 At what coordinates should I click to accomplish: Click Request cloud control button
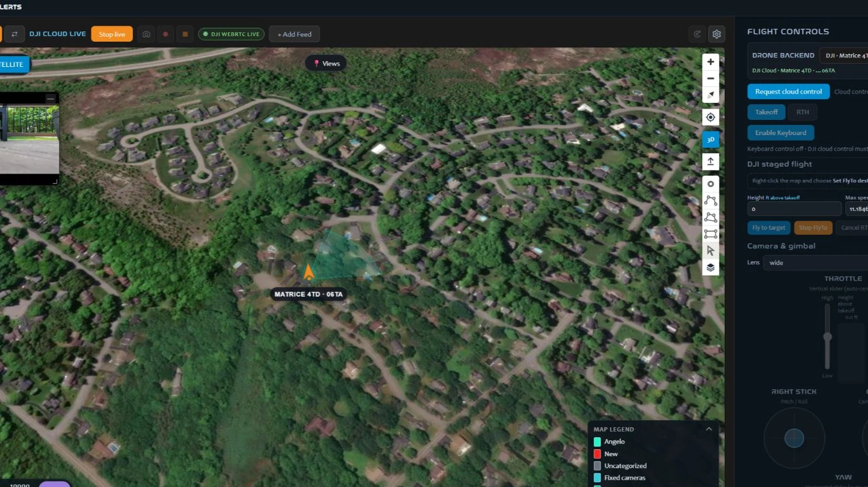(789, 91)
